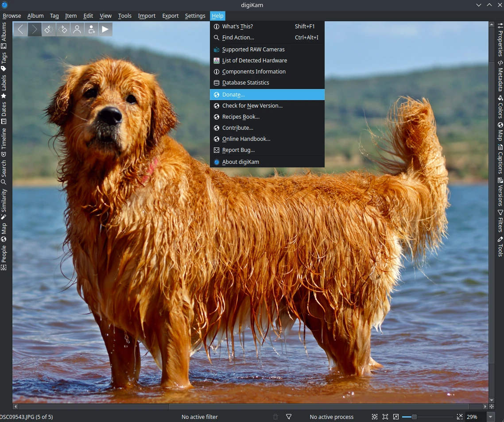Open the Tools menu in menu bar
504x422 pixels.
(x=124, y=16)
